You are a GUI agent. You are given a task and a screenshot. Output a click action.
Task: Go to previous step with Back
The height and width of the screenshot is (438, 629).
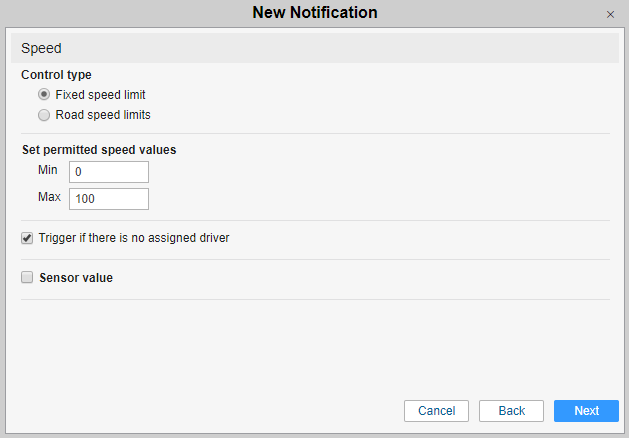click(x=511, y=411)
